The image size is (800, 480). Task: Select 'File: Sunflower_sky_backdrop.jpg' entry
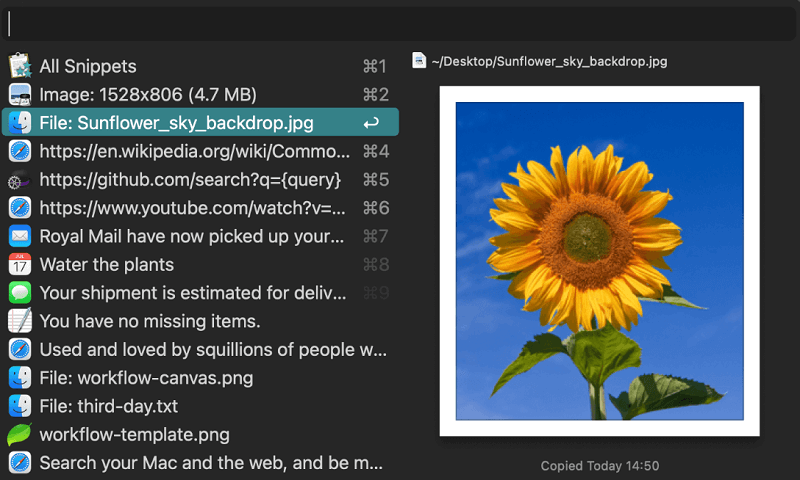click(177, 123)
